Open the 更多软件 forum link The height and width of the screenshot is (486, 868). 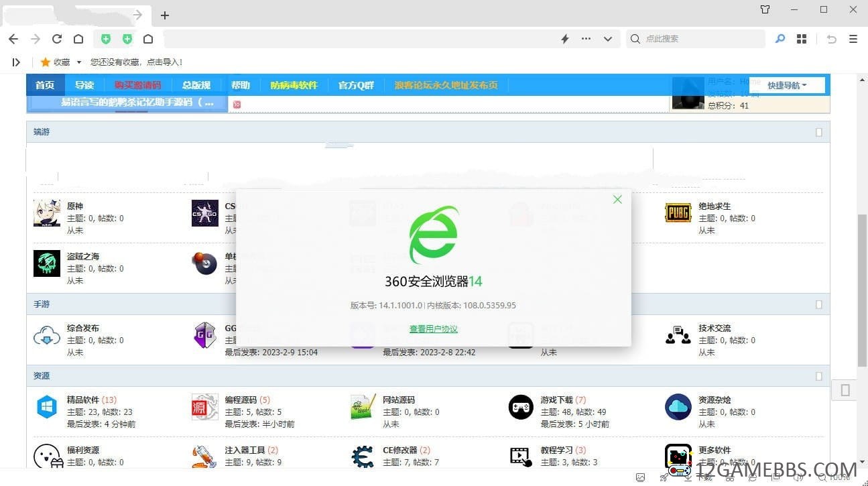pos(715,450)
